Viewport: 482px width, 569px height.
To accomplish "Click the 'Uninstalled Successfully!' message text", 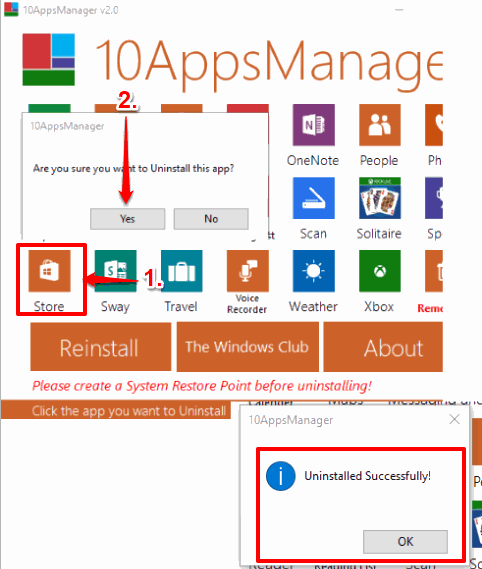I will pos(367,476).
